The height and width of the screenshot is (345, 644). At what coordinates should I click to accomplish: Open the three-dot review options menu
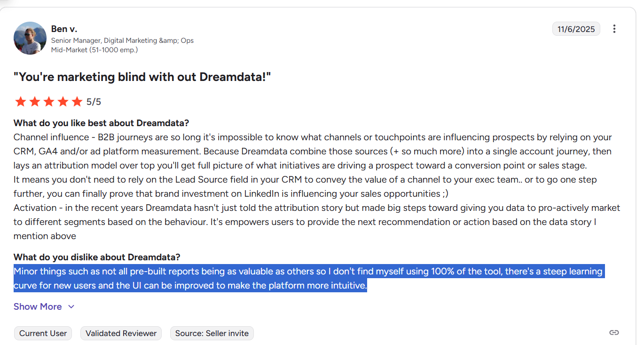click(614, 29)
